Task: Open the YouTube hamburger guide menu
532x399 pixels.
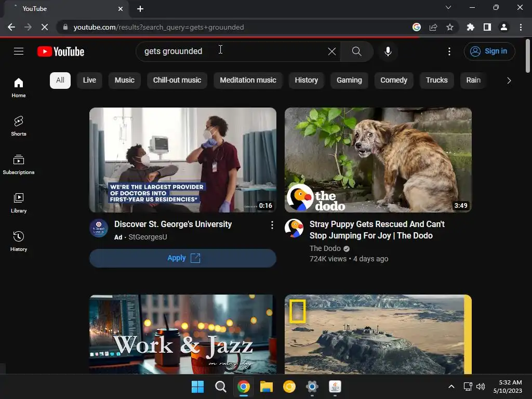Action: pyautogui.click(x=19, y=51)
